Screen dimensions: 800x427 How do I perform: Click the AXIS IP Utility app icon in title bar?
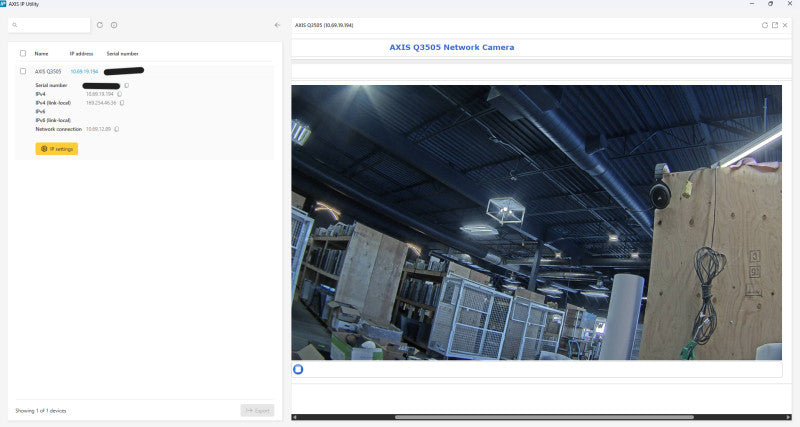click(3, 4)
